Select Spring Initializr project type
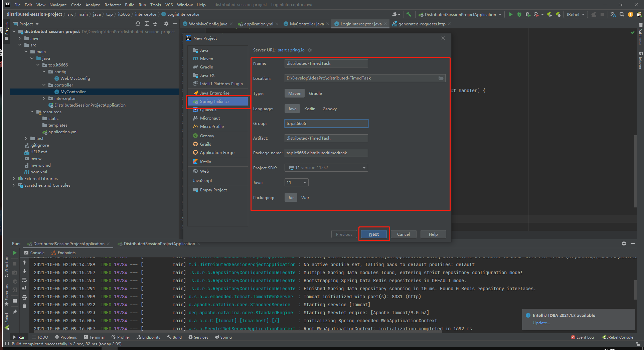Image resolution: width=644 pixels, height=350 pixels. (218, 102)
